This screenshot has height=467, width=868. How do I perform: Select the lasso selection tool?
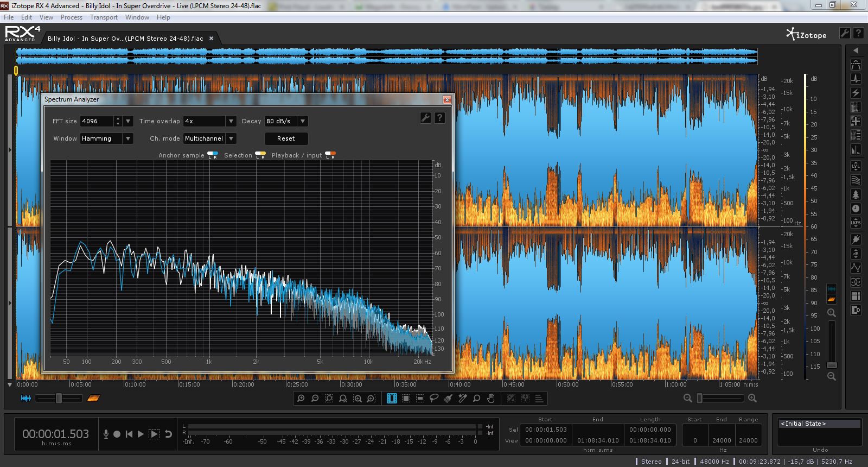[x=434, y=399]
